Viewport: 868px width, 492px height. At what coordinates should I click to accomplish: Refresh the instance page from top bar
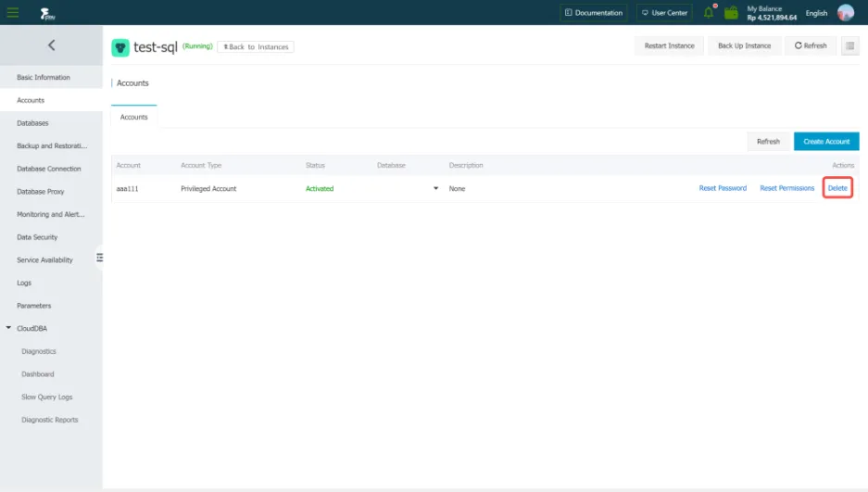pyautogui.click(x=811, y=46)
